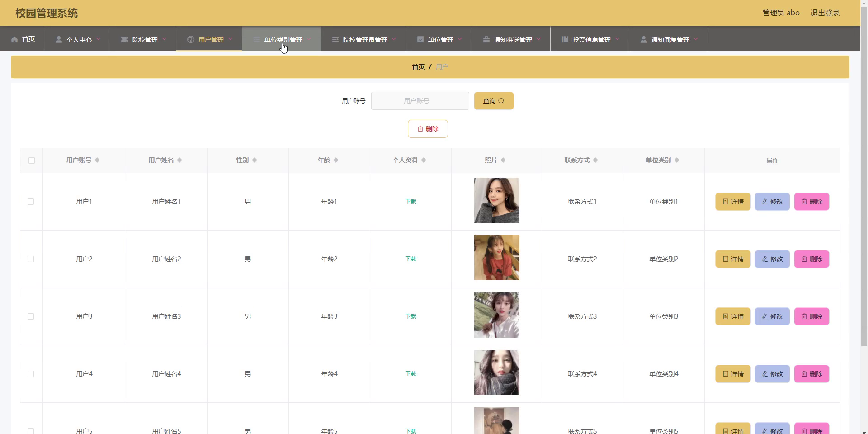
Task: Sort by 照片 column arrows
Action: (x=503, y=160)
